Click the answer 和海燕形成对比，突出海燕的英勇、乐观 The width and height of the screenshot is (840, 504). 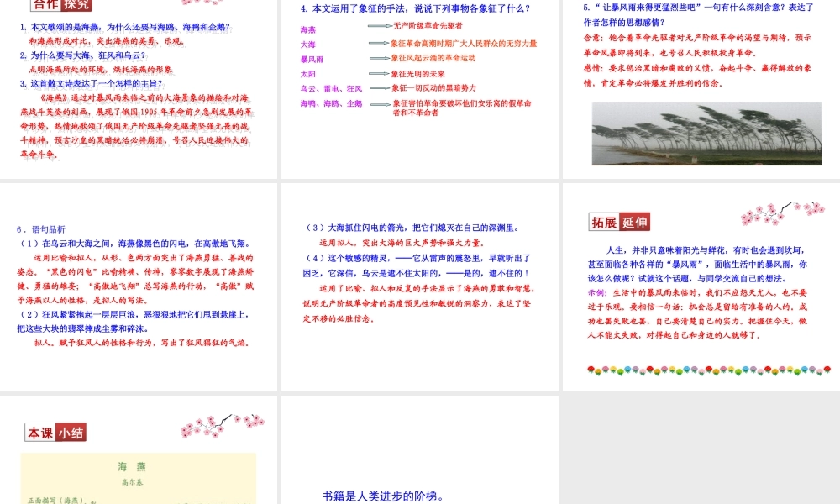[108, 40]
